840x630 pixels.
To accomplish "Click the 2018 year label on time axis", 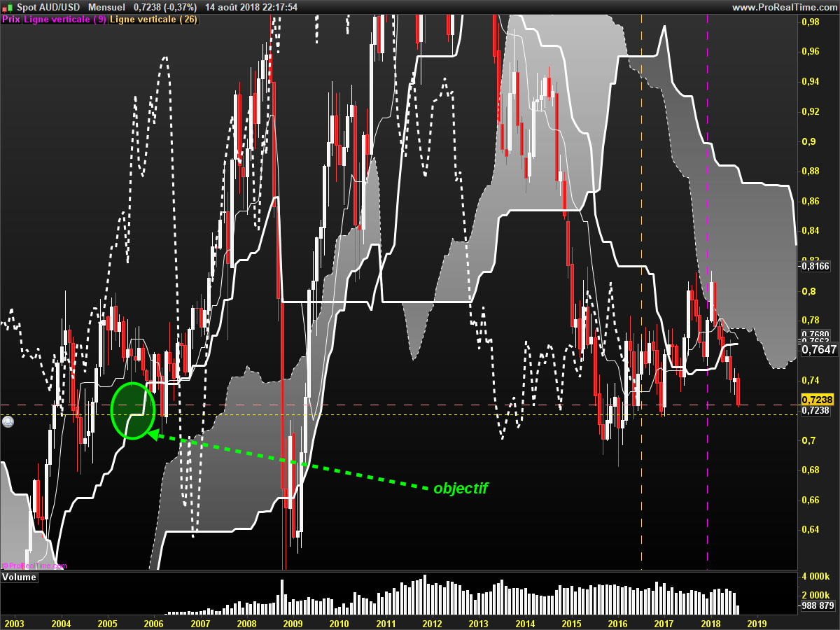I will 710,623.
